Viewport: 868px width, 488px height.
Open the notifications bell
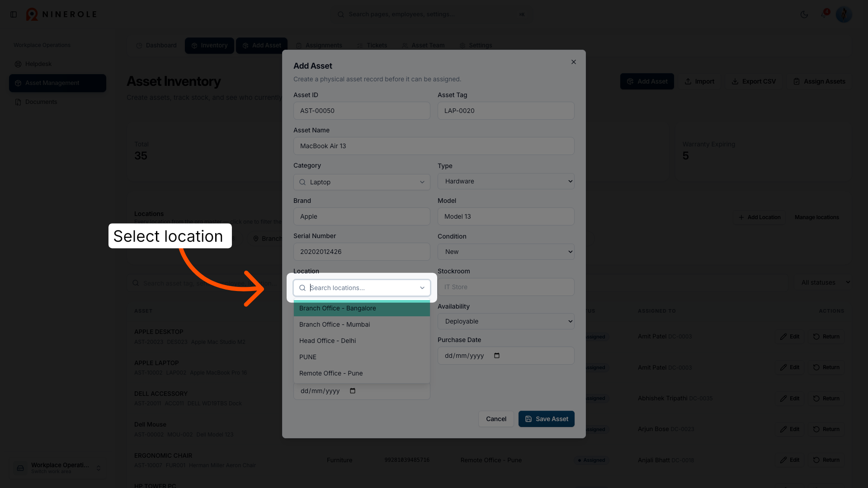pyautogui.click(x=824, y=14)
